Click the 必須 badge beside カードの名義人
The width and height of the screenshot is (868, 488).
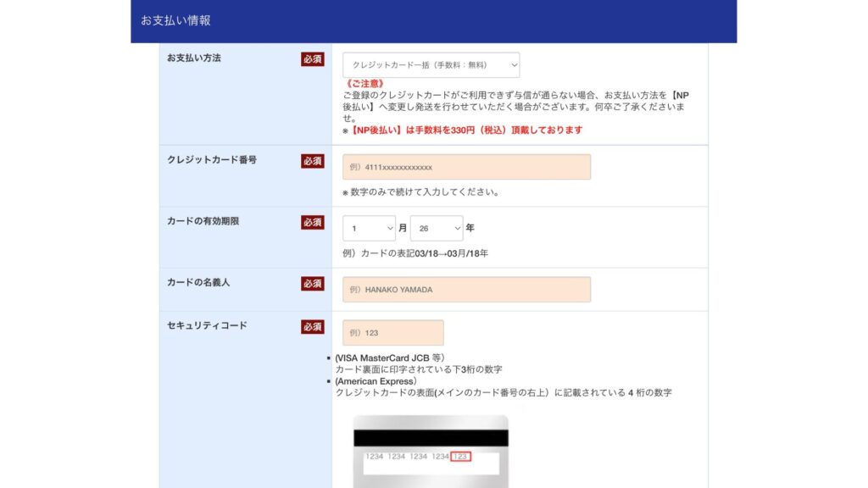[x=313, y=284]
